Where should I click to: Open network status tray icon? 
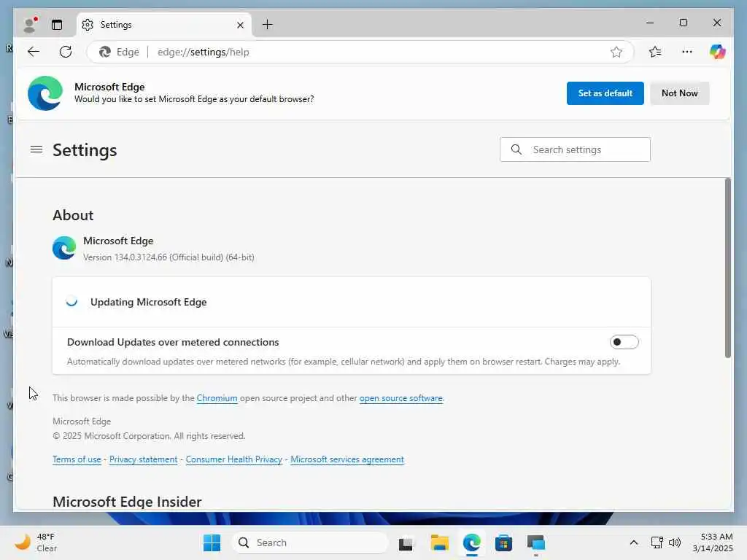click(657, 542)
